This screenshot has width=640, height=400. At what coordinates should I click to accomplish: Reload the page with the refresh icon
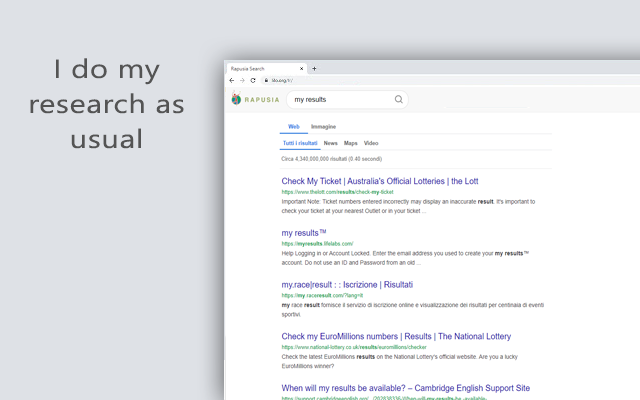(253, 80)
